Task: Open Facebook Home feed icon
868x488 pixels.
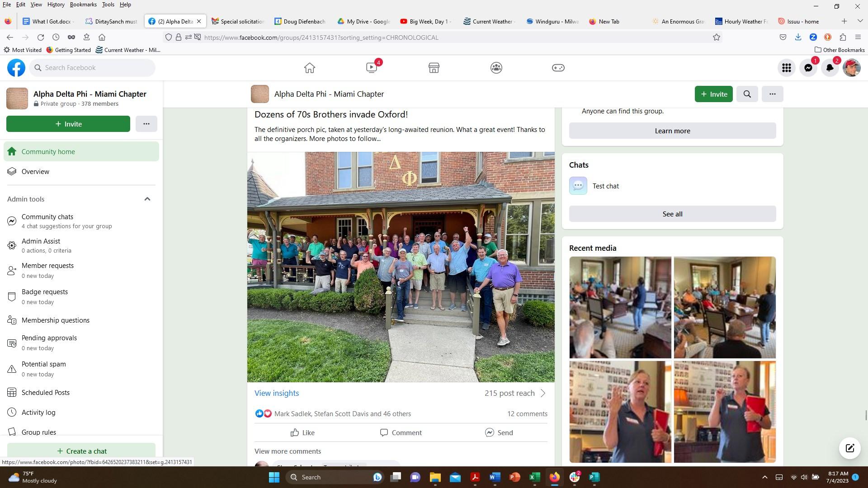Action: coord(310,68)
